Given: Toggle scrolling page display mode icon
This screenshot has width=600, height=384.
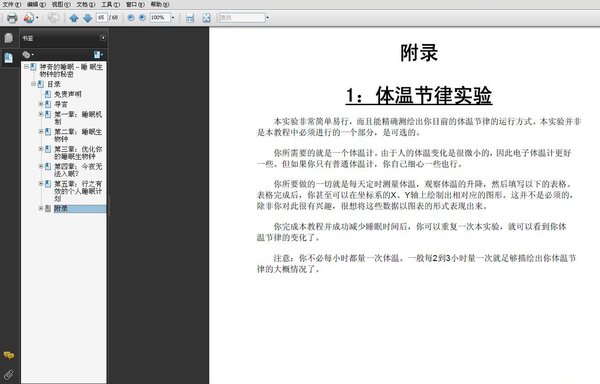Looking at the screenshot, I should pyautogui.click(x=190, y=18).
